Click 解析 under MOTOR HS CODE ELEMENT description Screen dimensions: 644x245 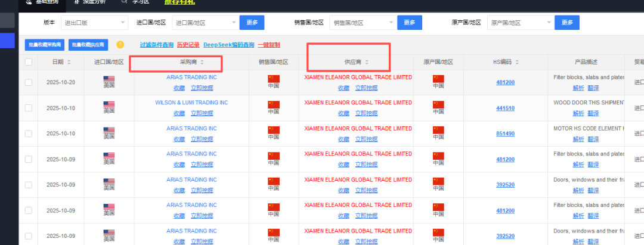point(578,139)
